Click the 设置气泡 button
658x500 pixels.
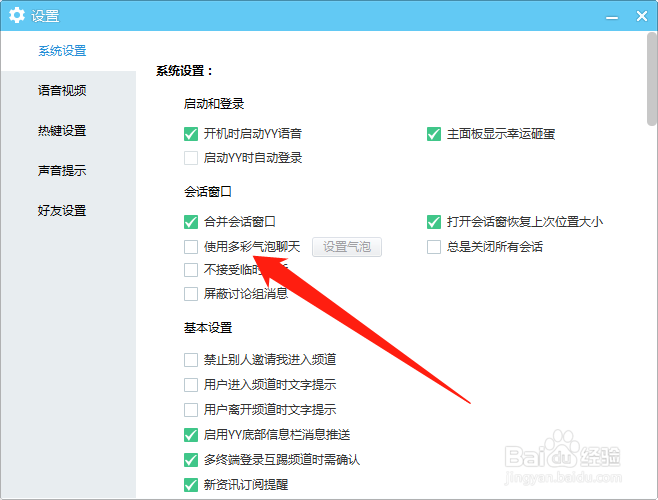coord(347,246)
